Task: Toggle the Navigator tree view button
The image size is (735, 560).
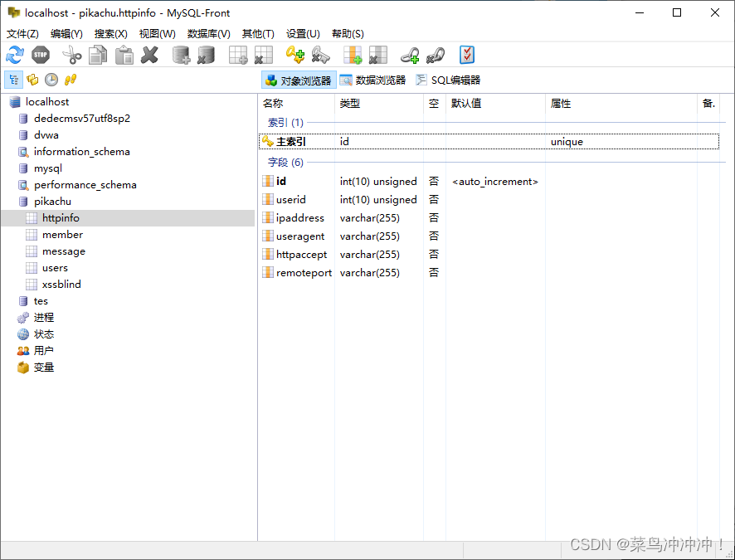Action: click(13, 80)
